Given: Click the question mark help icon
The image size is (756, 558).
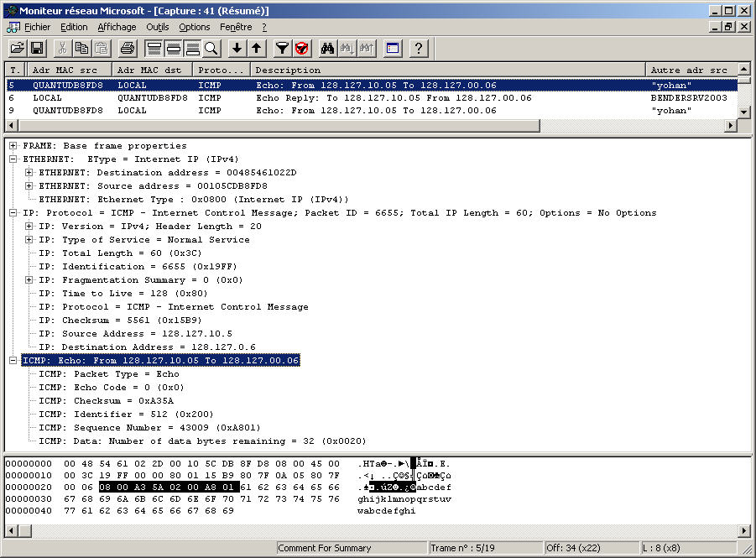Looking at the screenshot, I should pyautogui.click(x=418, y=48).
